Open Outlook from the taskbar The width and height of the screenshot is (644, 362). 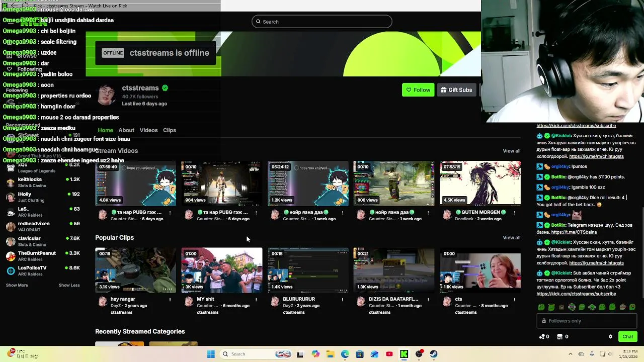[374, 354]
